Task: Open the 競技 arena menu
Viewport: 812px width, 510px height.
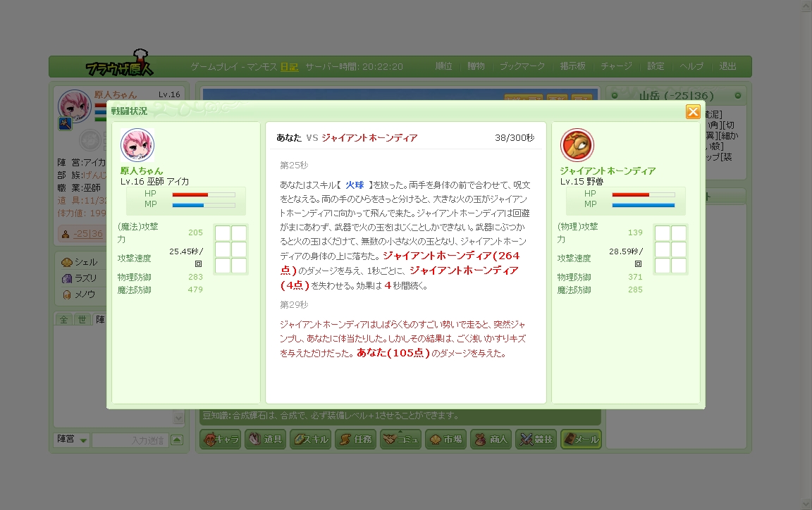Action: coord(536,439)
